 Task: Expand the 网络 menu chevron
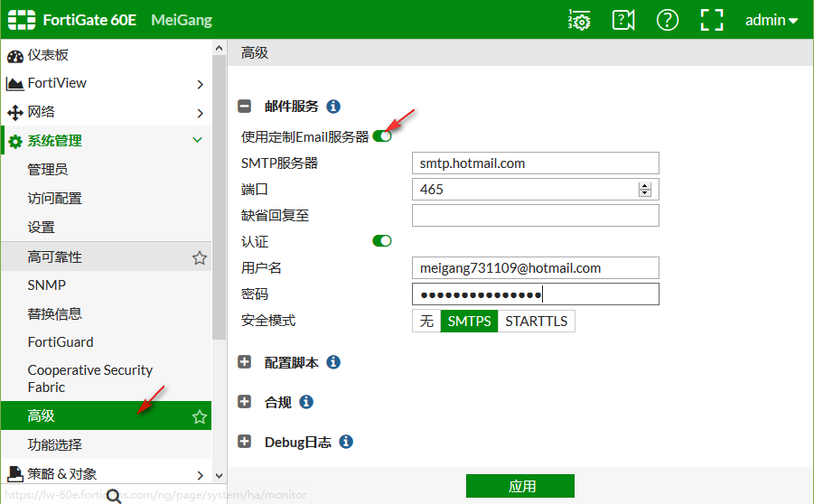(201, 113)
